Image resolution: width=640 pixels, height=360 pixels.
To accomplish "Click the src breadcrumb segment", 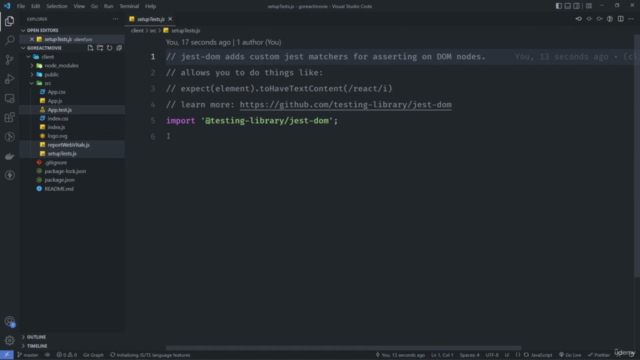I will (153, 31).
